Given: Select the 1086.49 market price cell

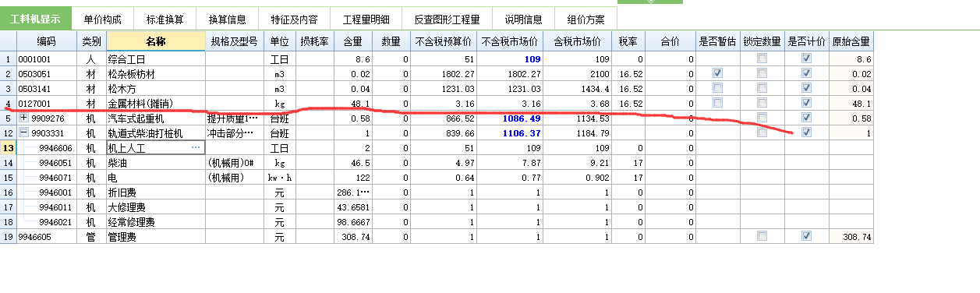Looking at the screenshot, I should click(x=511, y=118).
